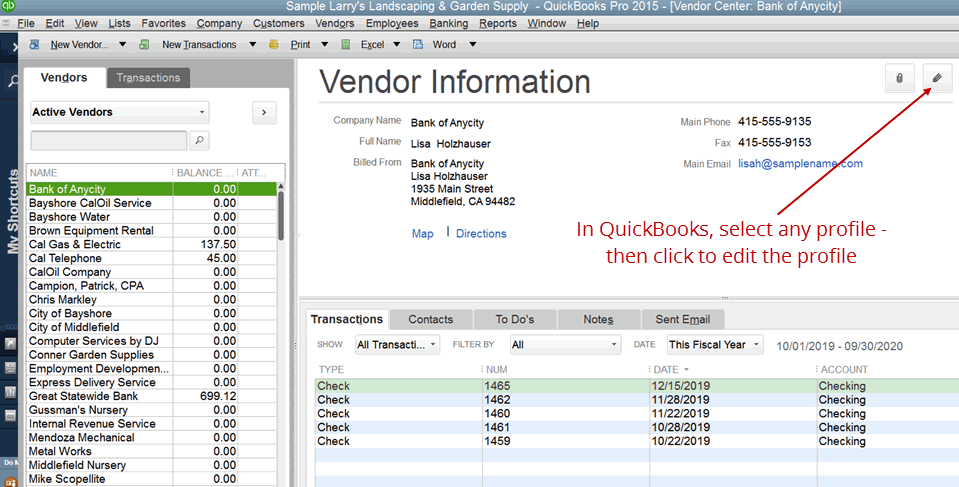
Task: Click the Print toolbar icon
Action: coord(277,45)
